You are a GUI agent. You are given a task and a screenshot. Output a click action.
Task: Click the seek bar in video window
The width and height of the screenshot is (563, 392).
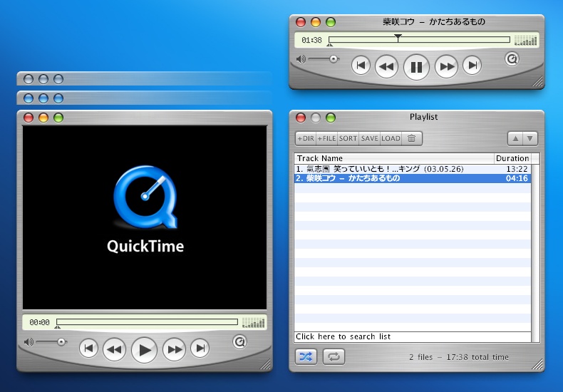coord(147,322)
